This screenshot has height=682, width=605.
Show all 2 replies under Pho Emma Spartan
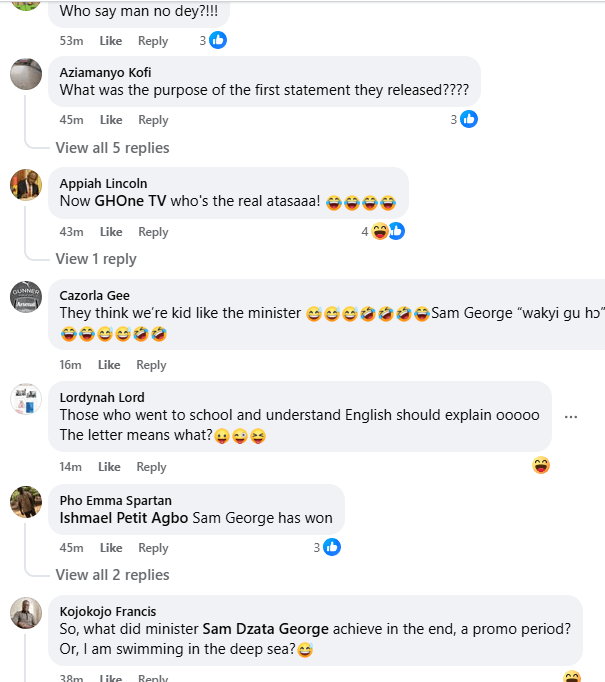tap(112, 575)
